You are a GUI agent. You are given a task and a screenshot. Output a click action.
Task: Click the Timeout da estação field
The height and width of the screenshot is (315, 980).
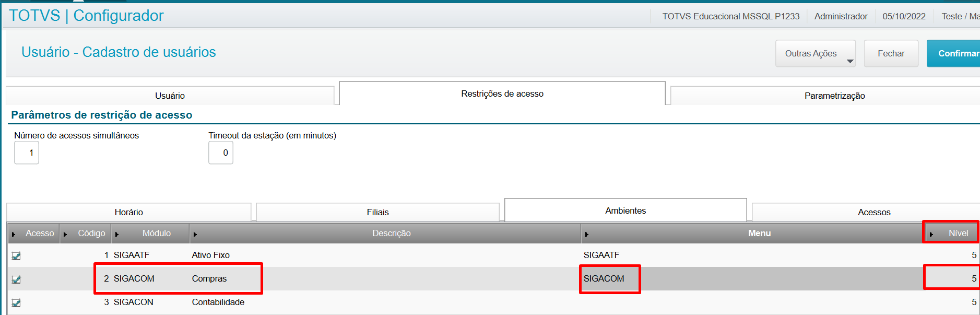tap(221, 153)
